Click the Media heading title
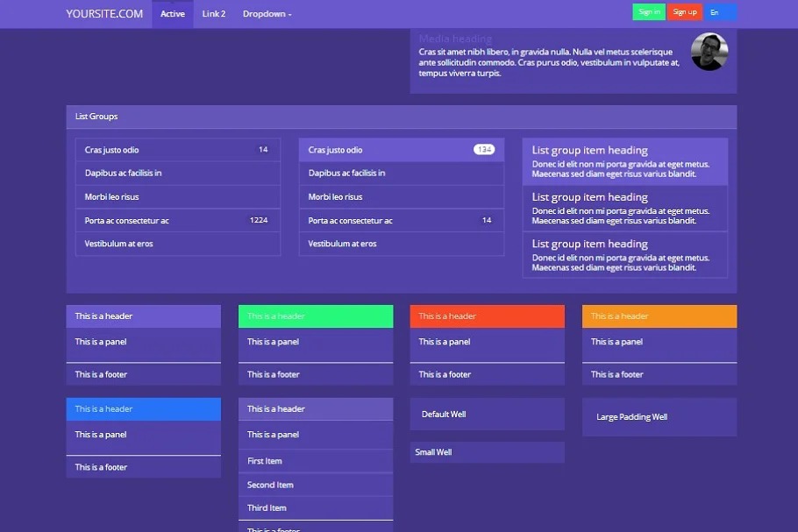The width and height of the screenshot is (798, 532). [455, 39]
